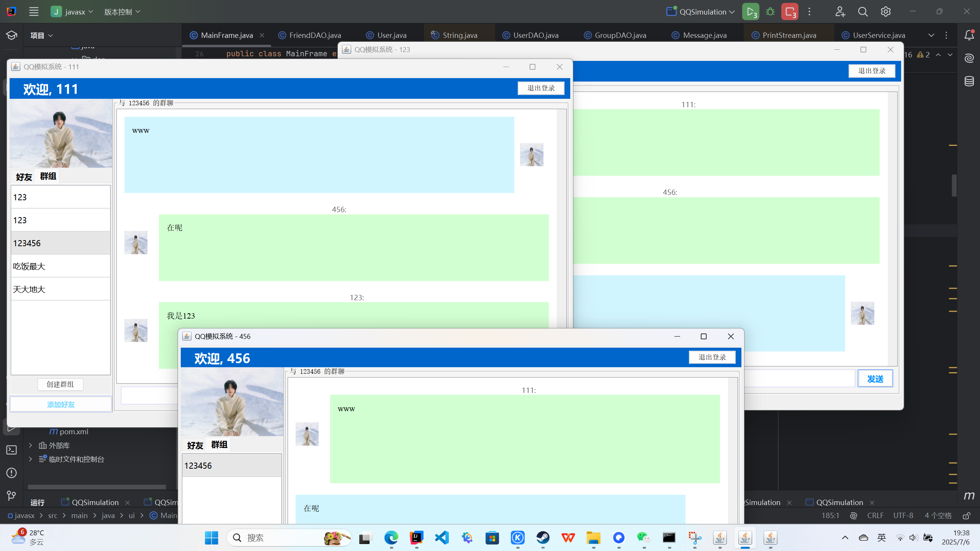The image size is (980, 551).
Task: Stop the running processes with the red icon
Action: point(790,12)
